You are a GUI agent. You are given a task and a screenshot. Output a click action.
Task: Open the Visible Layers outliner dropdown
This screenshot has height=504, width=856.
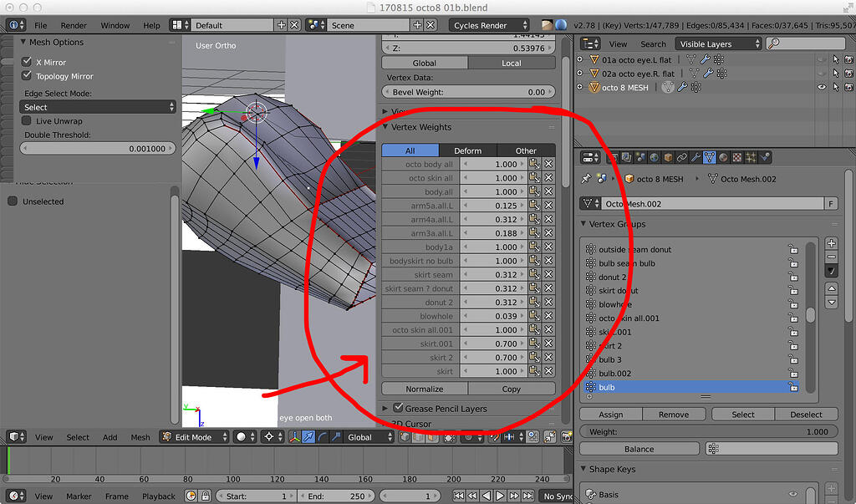[x=718, y=43]
